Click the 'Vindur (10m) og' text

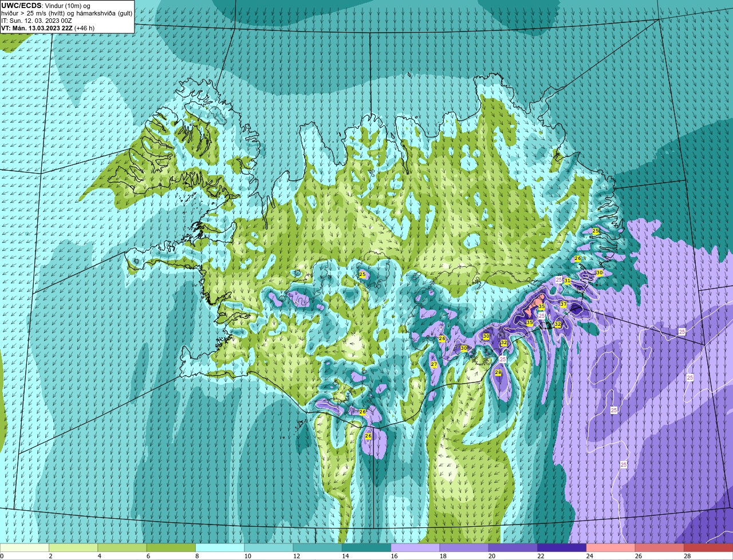66,5
